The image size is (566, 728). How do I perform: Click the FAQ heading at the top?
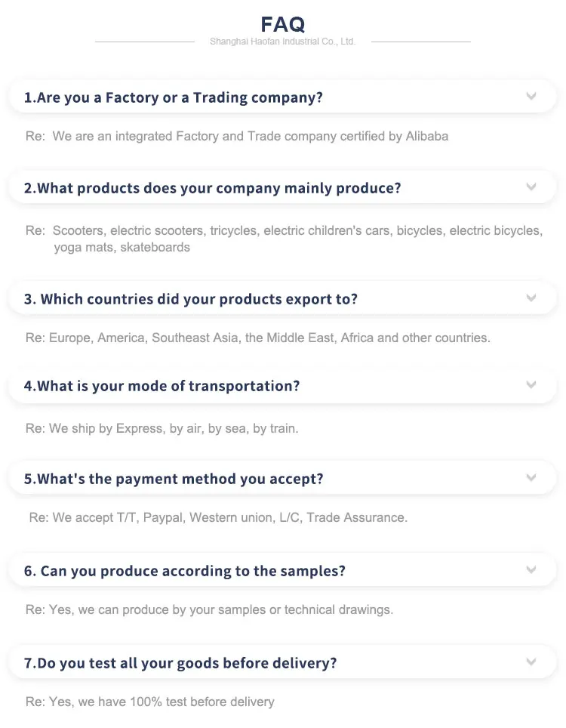[283, 24]
